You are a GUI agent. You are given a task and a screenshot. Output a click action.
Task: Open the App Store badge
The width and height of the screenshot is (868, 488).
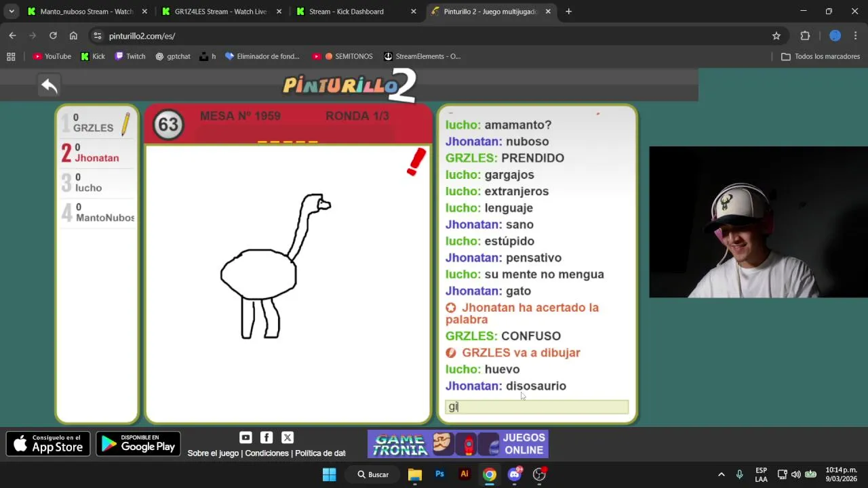click(x=48, y=444)
